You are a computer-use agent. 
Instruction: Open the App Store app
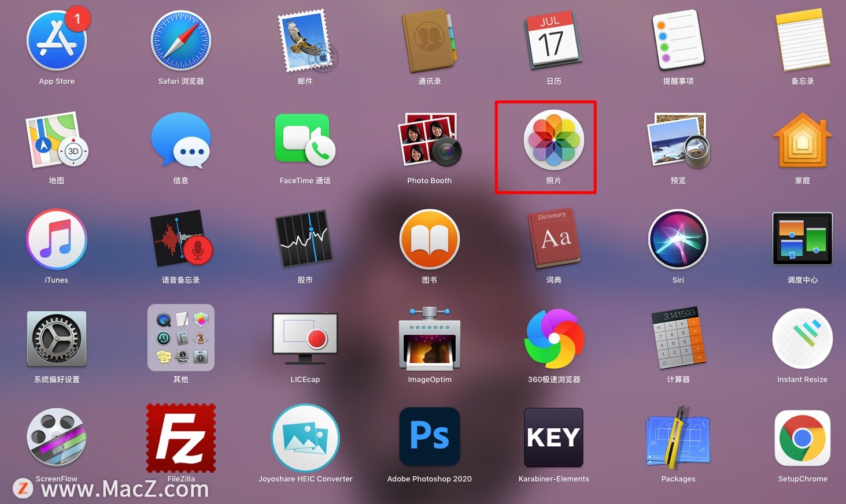pyautogui.click(x=57, y=42)
